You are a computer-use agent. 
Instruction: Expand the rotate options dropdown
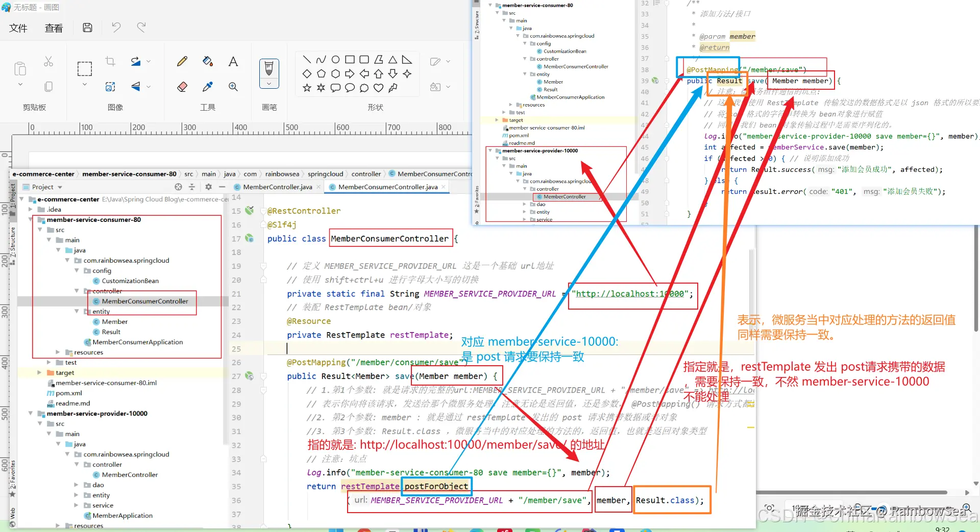click(149, 62)
